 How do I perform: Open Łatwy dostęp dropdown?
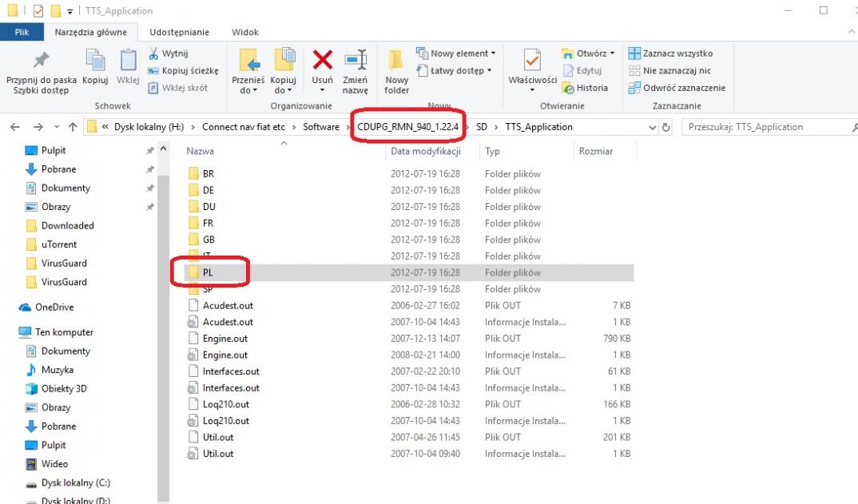(x=455, y=70)
